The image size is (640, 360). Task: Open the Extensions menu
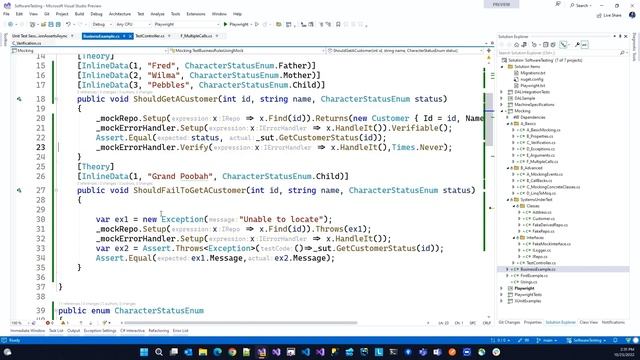196,14
